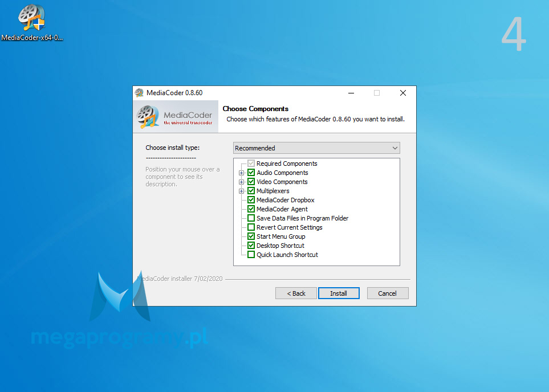The image size is (549, 392).
Task: Select 'Save Data Files in Program Folder' text
Action: 303,218
